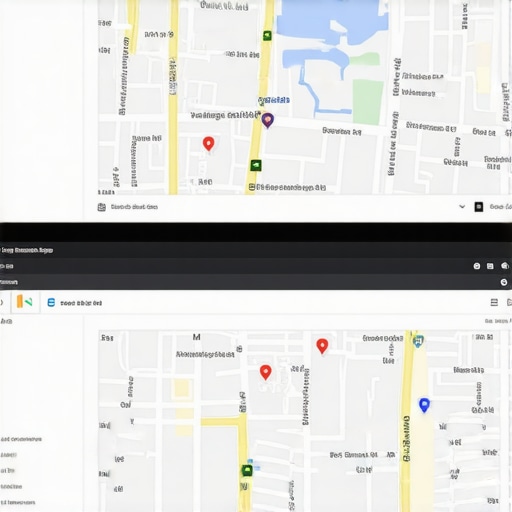
Task: Click the black square icon beside the chevron
Action: pos(479,207)
